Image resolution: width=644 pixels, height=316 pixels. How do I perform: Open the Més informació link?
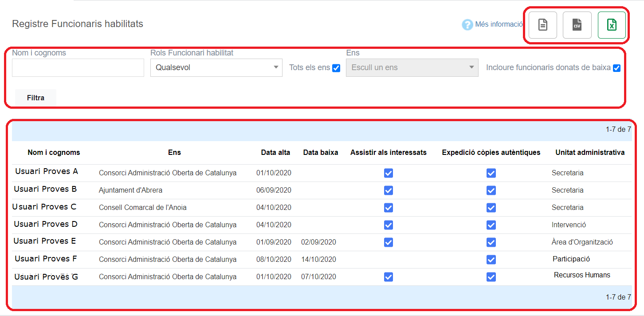click(x=499, y=24)
